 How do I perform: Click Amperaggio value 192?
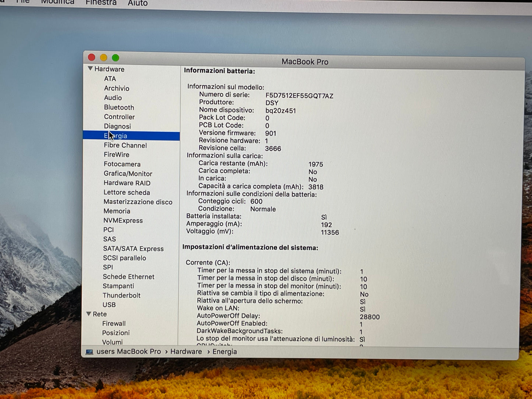tap(326, 225)
